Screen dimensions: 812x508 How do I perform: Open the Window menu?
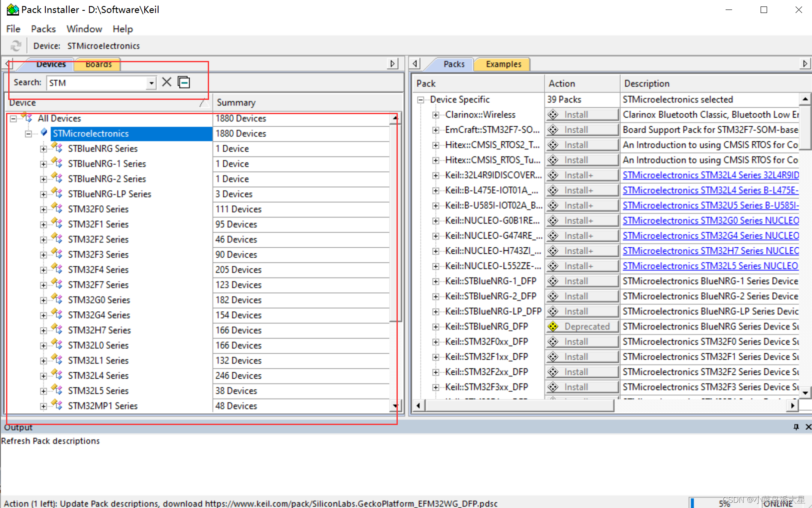[x=84, y=29]
